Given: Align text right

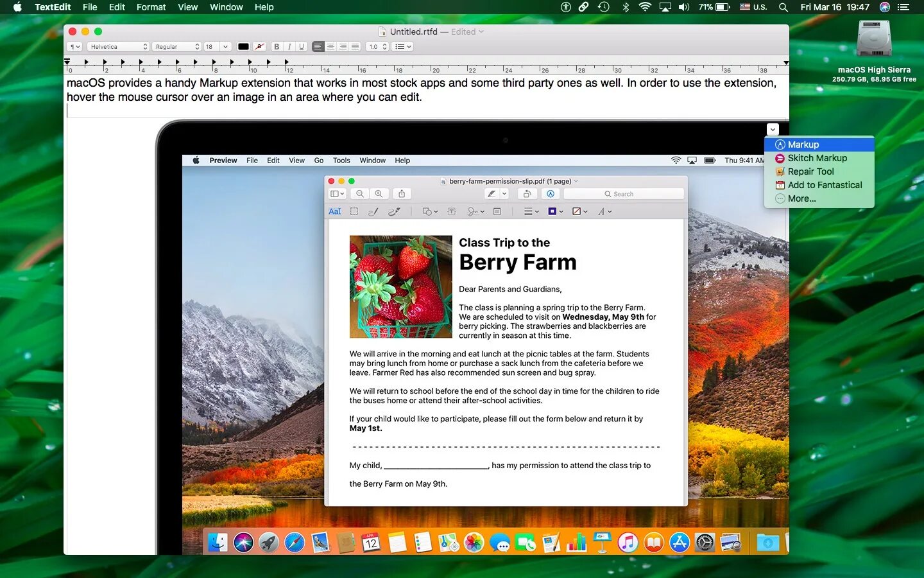Looking at the screenshot, I should click(x=343, y=47).
